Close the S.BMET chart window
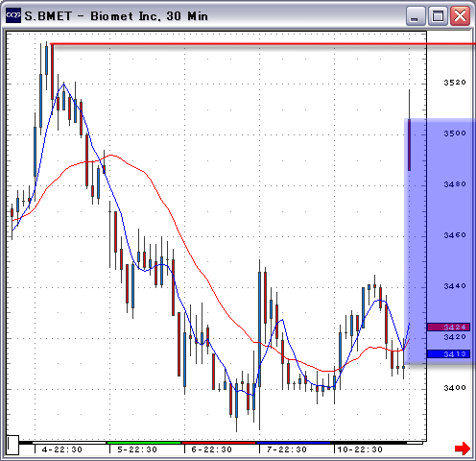476x461 pixels. (x=460, y=15)
